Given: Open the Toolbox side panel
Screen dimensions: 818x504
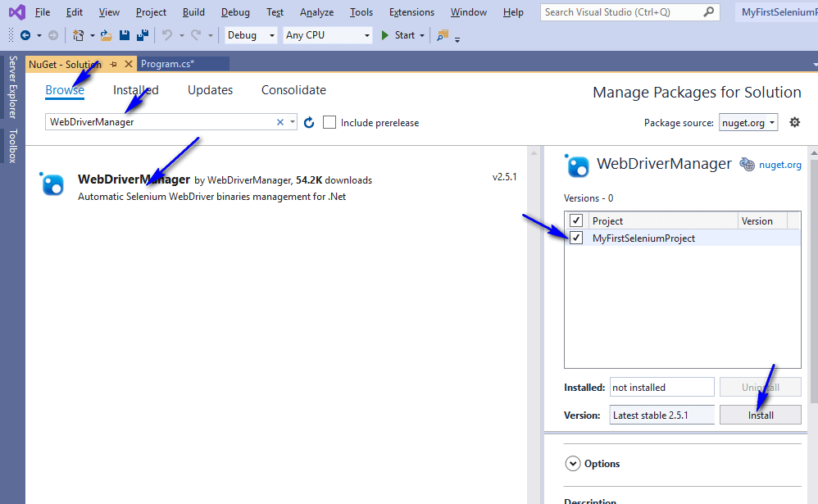Looking at the screenshot, I should click(12, 146).
